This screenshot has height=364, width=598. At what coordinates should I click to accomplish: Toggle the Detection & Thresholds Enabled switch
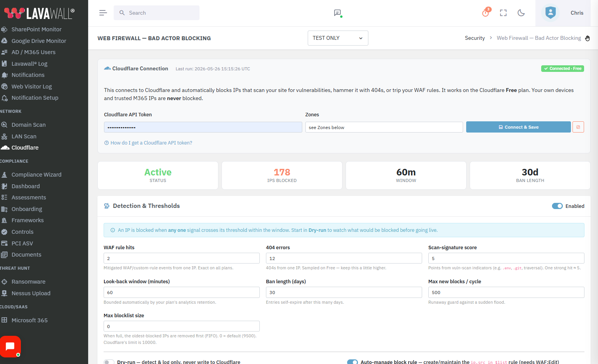(557, 206)
